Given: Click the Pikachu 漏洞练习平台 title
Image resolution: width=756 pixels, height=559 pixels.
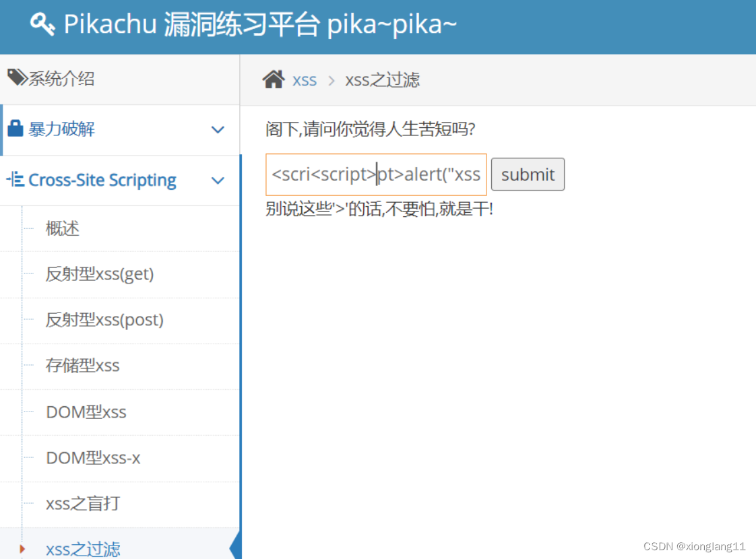Looking at the screenshot, I should 260,24.
